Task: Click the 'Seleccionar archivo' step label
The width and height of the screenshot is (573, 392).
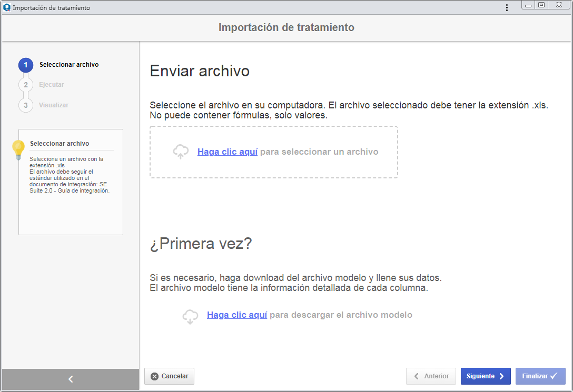Action: [x=69, y=65]
